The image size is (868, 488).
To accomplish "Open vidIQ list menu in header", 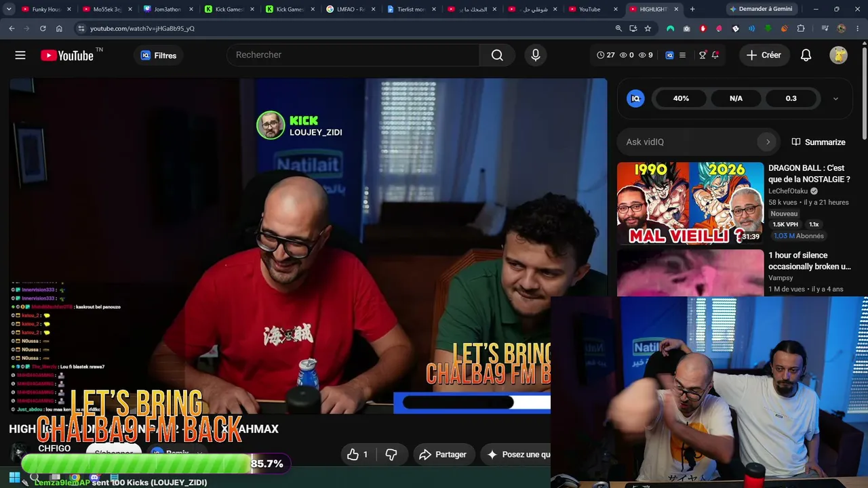I will tap(683, 55).
